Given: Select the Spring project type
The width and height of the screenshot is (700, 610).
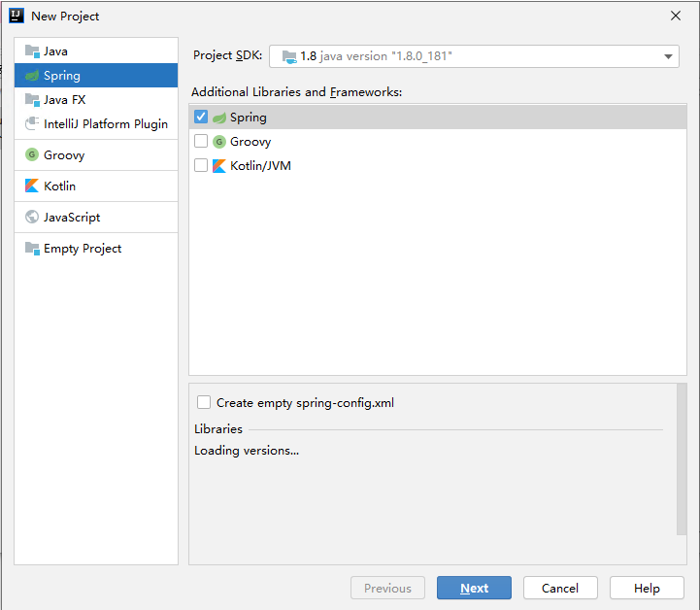Looking at the screenshot, I should coord(96,76).
